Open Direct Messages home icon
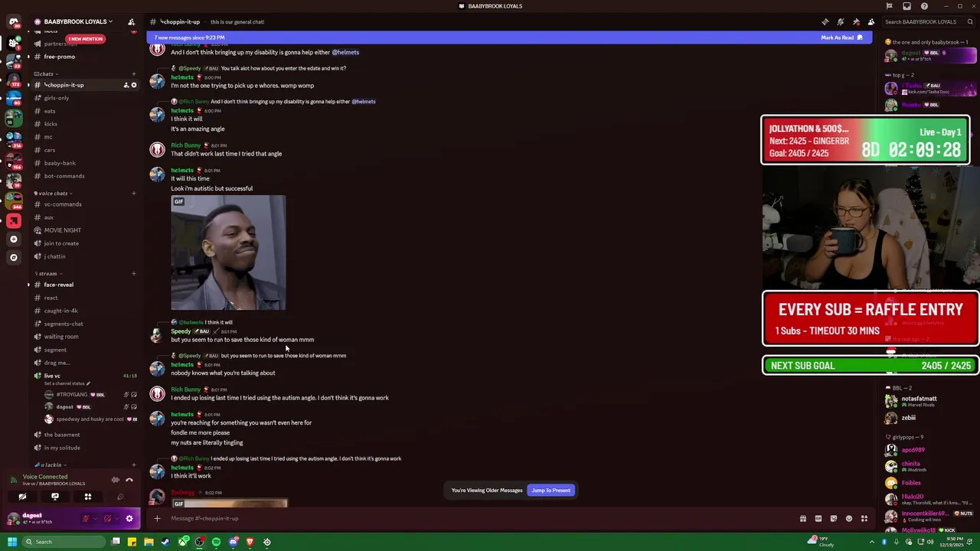 [13, 22]
